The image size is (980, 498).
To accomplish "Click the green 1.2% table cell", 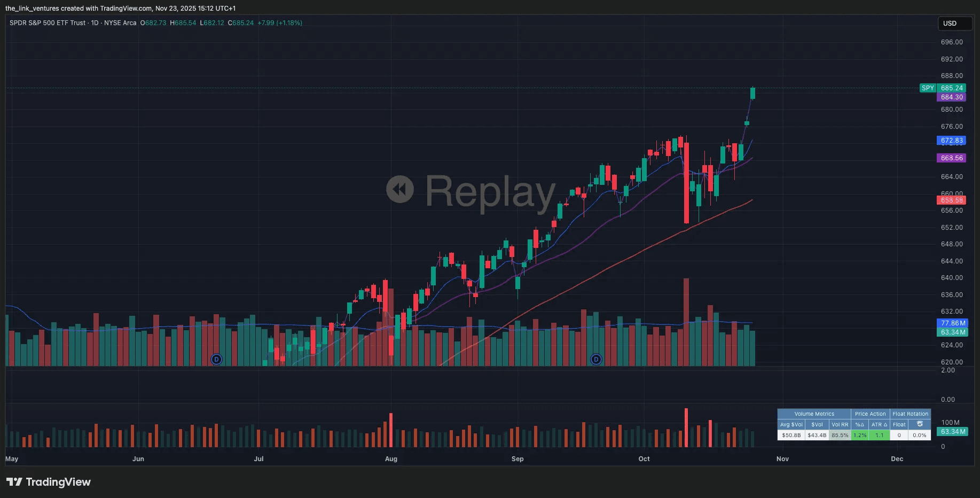I will pos(859,435).
